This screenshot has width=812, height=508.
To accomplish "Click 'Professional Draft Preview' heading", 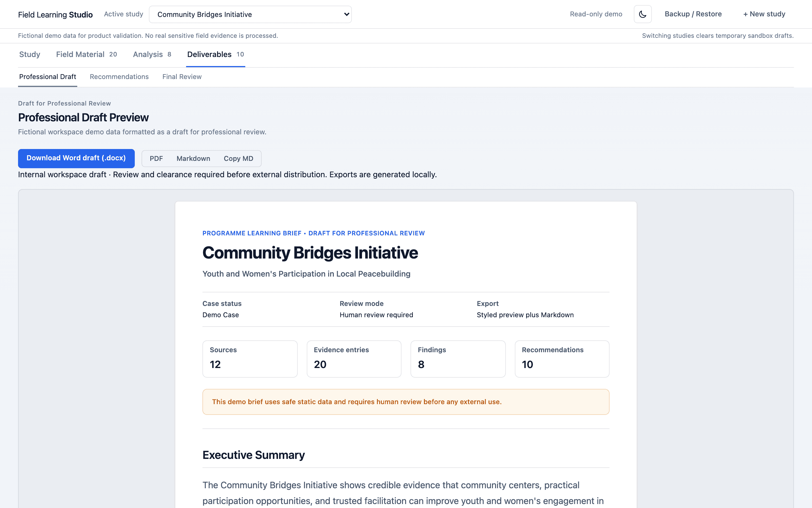I will coord(83,118).
